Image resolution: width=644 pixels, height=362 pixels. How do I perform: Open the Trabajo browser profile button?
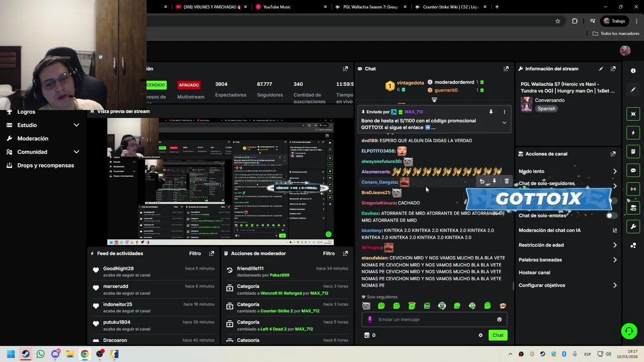click(x=614, y=21)
